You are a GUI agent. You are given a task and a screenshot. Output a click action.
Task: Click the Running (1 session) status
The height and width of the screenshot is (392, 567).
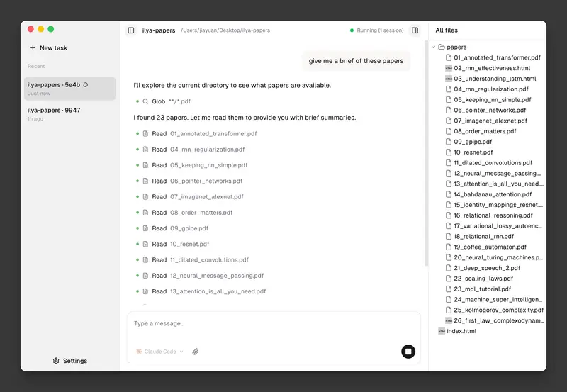coord(376,30)
